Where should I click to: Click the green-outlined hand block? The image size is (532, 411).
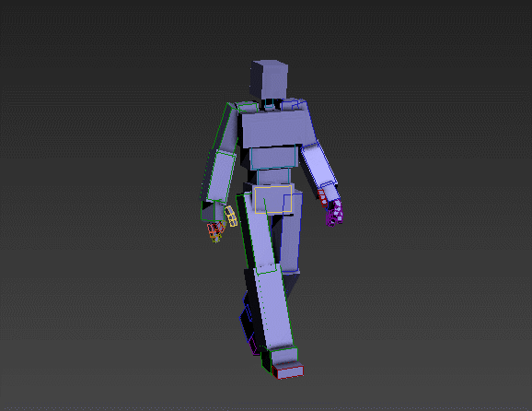pos(213,210)
